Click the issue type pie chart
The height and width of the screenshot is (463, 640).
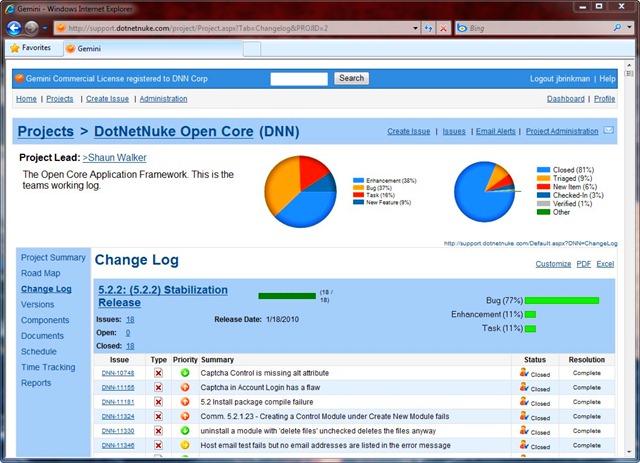click(300, 191)
